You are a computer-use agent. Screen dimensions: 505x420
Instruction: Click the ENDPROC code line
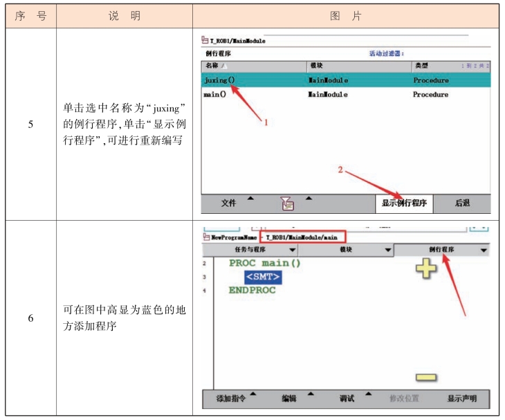coord(252,290)
